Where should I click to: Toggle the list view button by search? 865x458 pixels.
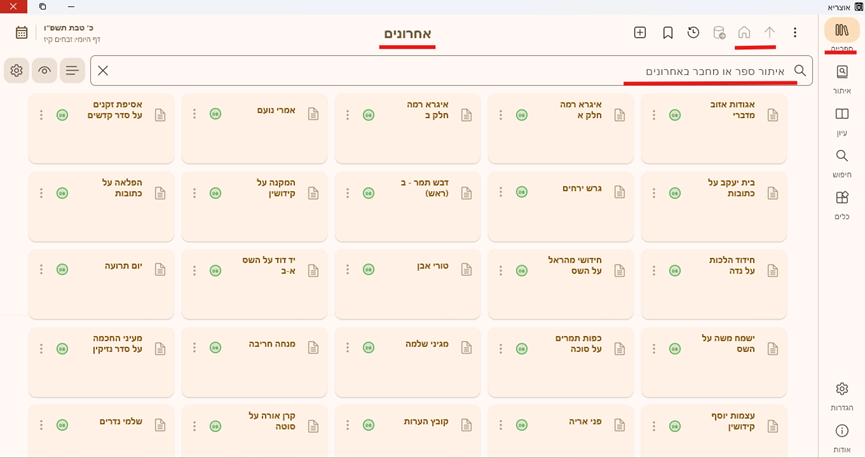pyautogui.click(x=71, y=70)
